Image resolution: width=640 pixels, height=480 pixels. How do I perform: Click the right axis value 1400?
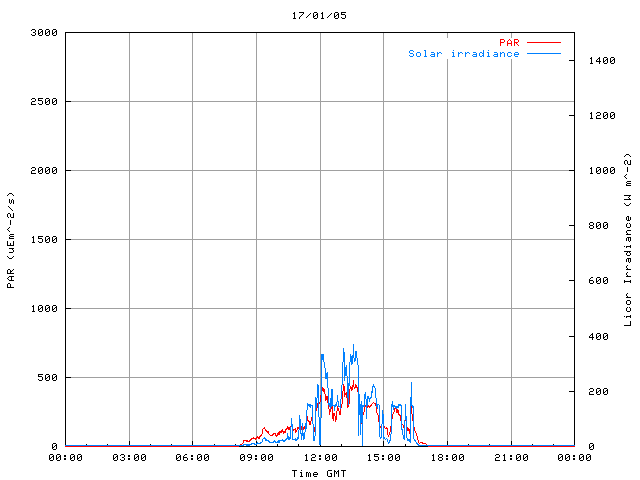point(602,61)
